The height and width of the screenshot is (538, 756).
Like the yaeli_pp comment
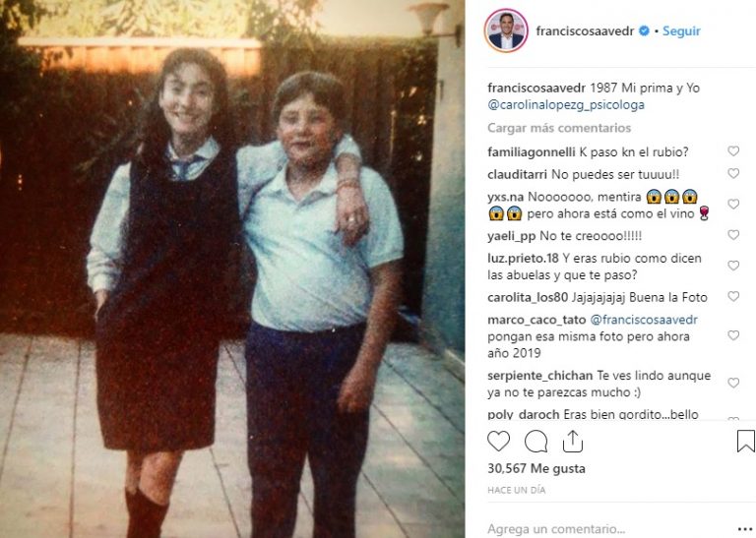733,235
